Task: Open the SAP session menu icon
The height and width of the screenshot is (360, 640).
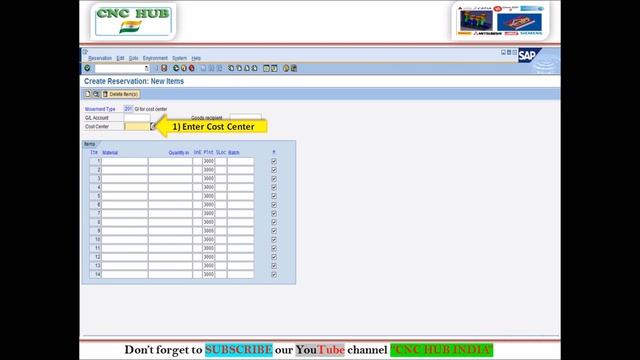Action: pos(85,52)
